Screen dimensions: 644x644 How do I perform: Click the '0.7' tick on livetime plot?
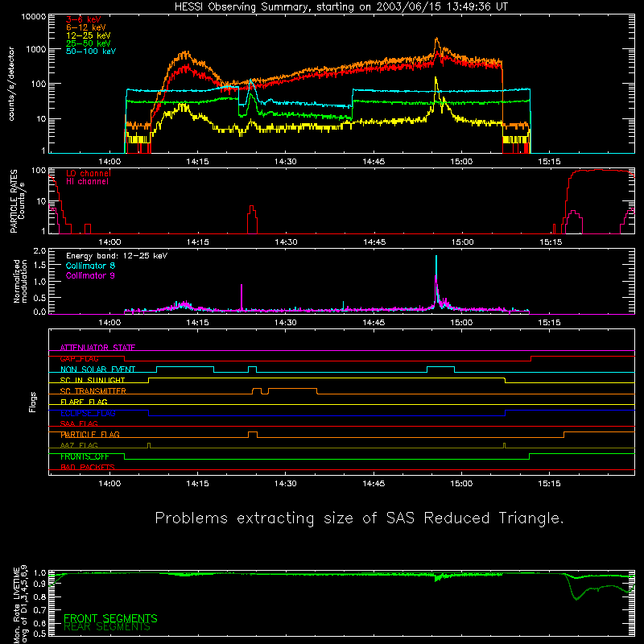pos(39,610)
